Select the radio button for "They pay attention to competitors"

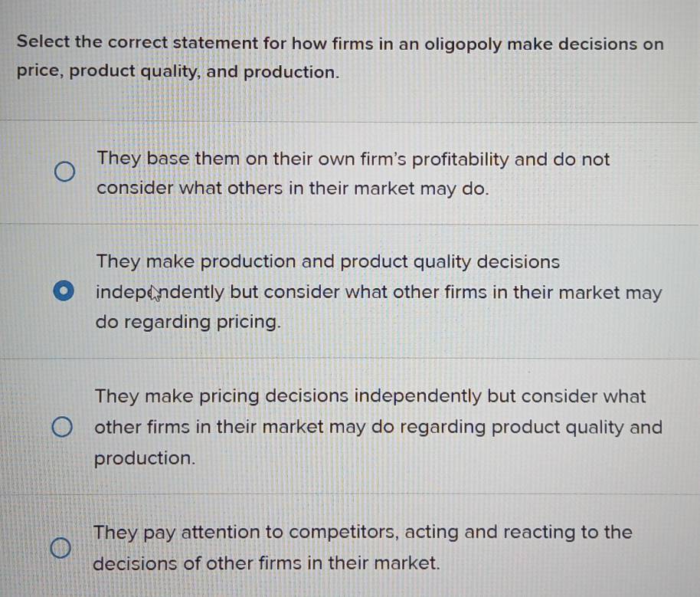[61, 548]
